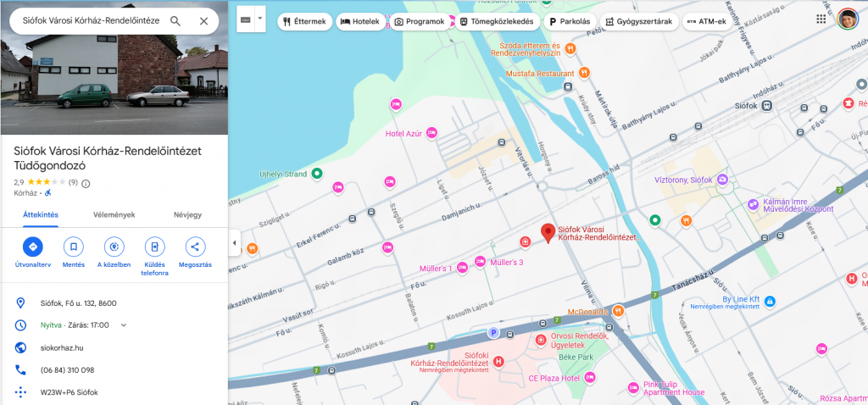868x405 pixels.
Task: Click the keyboard input tool icon
Action: (245, 19)
